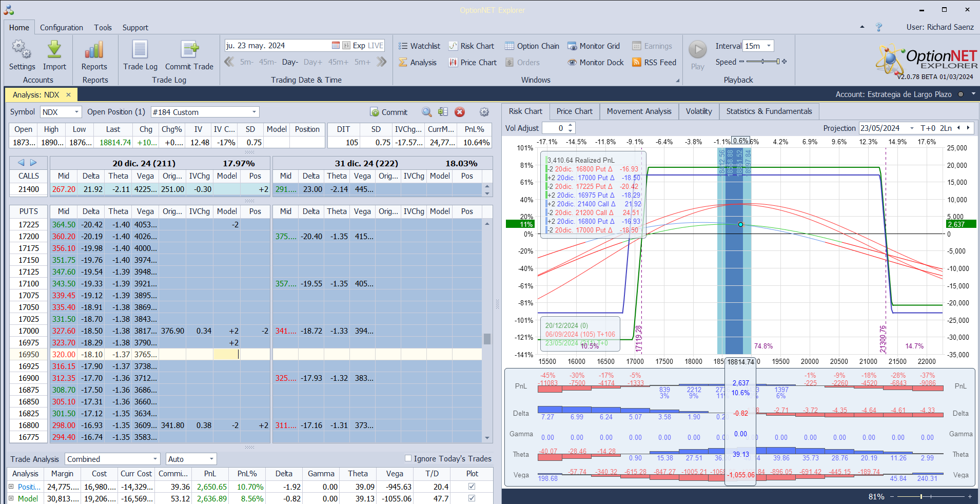Switch to Statistics & Fundamentals tab
The image size is (980, 504).
769,111
